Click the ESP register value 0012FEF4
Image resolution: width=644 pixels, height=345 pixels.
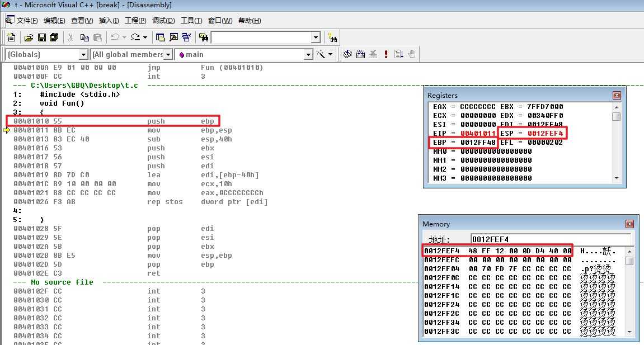[x=546, y=133]
